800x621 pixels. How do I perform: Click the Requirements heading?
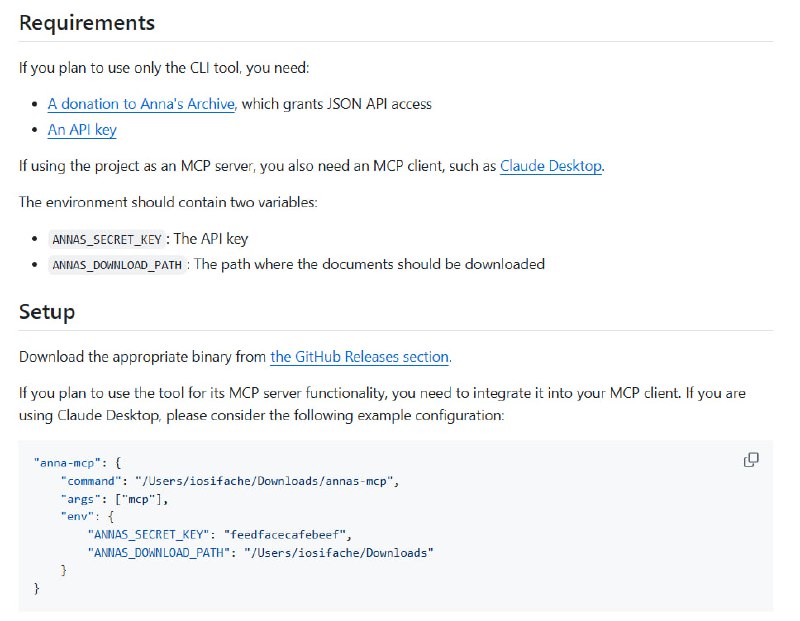(x=87, y=22)
